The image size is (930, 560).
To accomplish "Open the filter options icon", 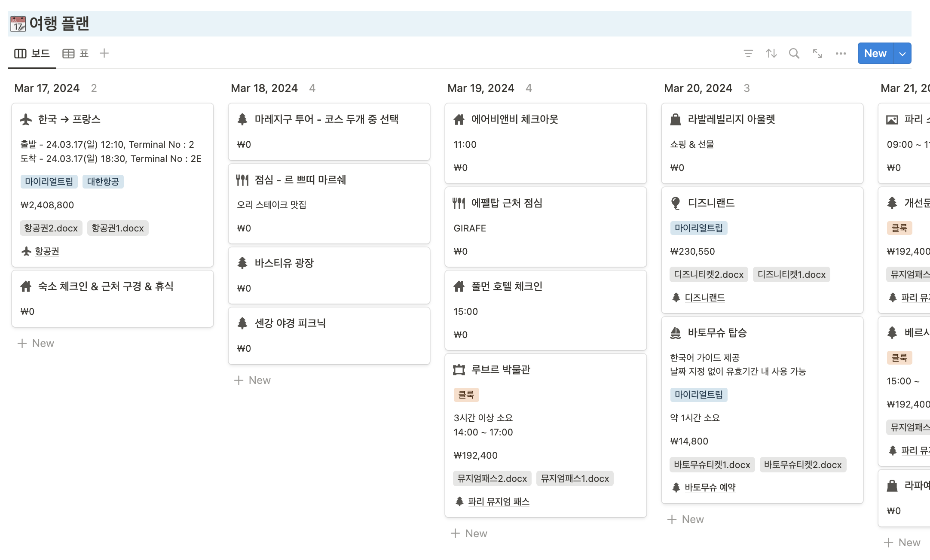I will pyautogui.click(x=748, y=53).
